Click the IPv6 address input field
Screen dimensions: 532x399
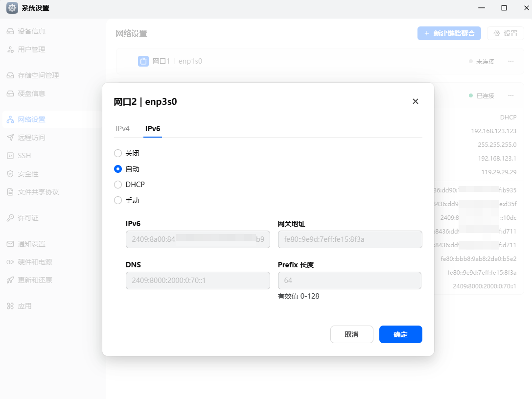[x=198, y=239]
